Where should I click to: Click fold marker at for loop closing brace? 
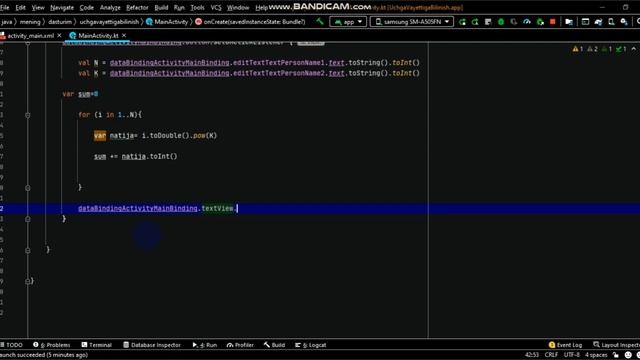click(28, 188)
